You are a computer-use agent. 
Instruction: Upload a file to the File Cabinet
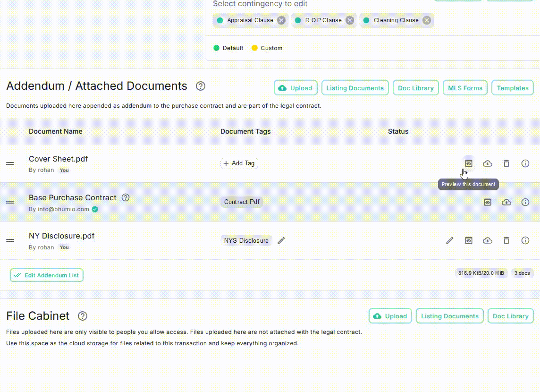(x=390, y=316)
